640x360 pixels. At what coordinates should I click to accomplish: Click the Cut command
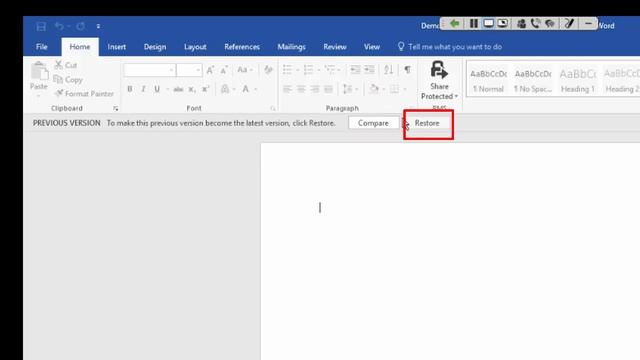[66, 65]
